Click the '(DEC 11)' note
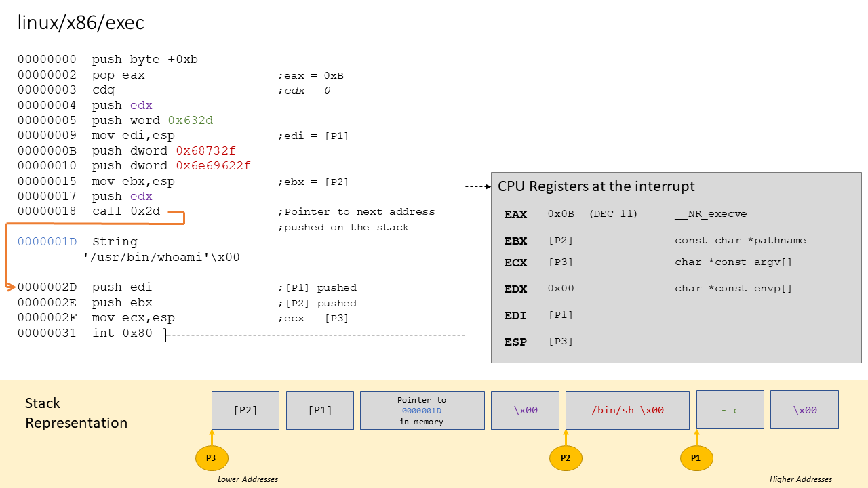This screenshot has width=868, height=488. coord(613,214)
